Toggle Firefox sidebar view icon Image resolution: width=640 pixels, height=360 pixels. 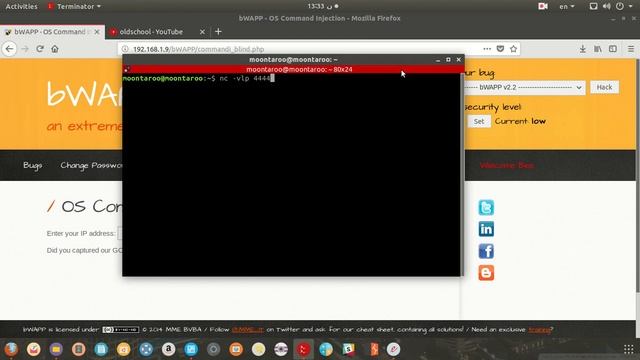tap(613, 49)
